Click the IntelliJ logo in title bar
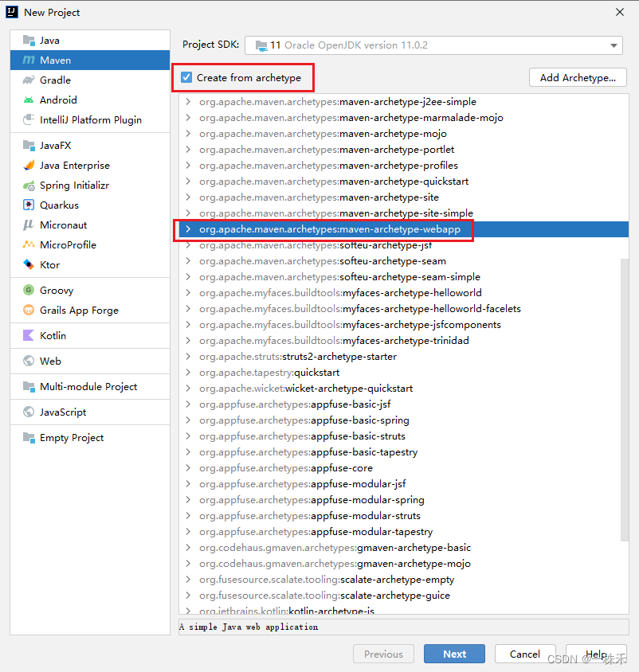This screenshot has height=672, width=639. pos(12,12)
